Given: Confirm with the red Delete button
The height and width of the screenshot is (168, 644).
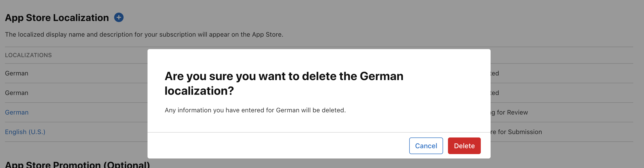Looking at the screenshot, I should pos(464,146).
